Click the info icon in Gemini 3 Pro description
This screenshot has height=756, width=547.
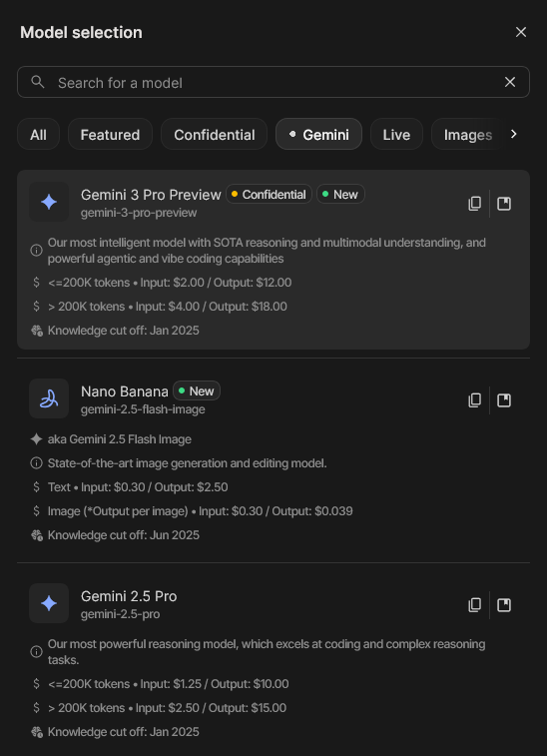pos(36,251)
